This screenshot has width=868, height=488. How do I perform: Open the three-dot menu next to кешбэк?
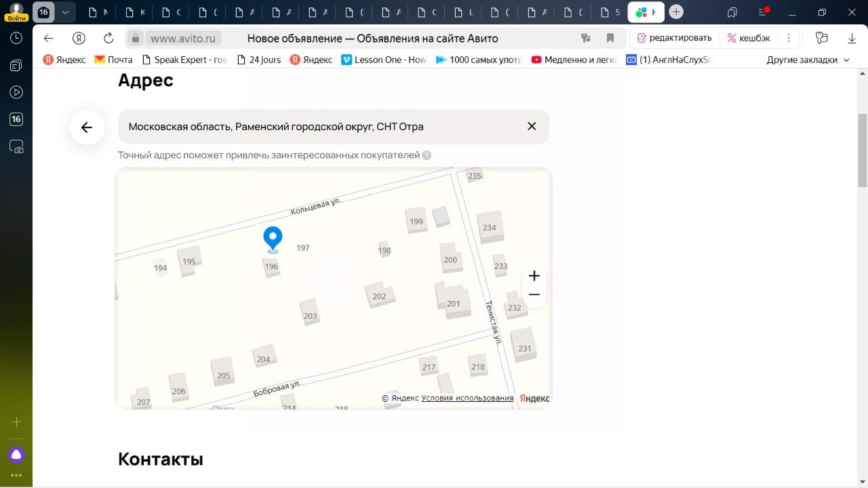789,38
